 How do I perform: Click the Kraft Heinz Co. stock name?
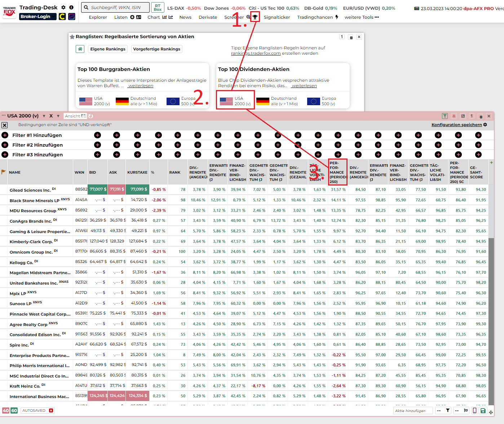click(x=25, y=386)
